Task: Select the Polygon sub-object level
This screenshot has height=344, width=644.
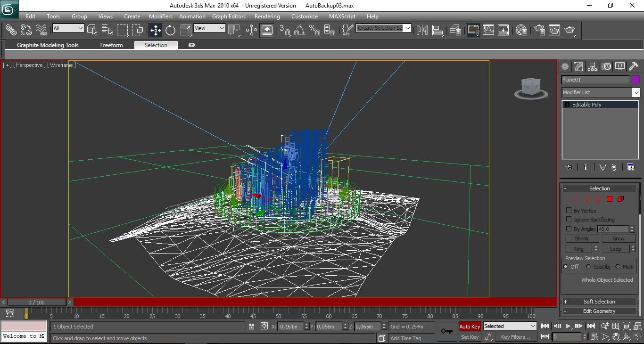Action: [x=609, y=199]
